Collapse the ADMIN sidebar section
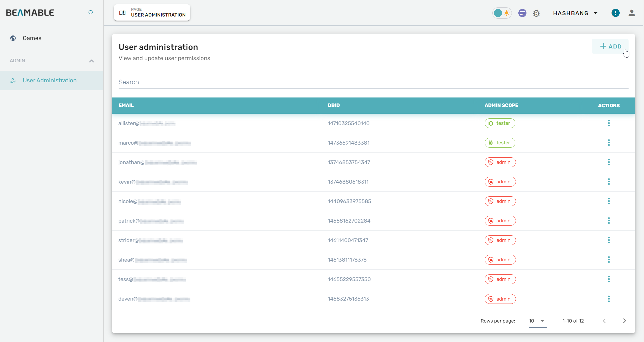The height and width of the screenshot is (342, 644). pos(91,61)
